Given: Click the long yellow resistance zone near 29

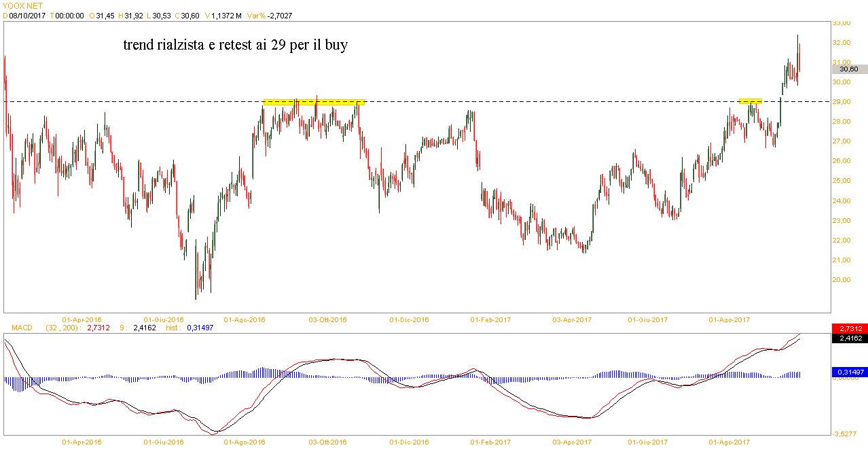Looking at the screenshot, I should pyautogui.click(x=314, y=102).
